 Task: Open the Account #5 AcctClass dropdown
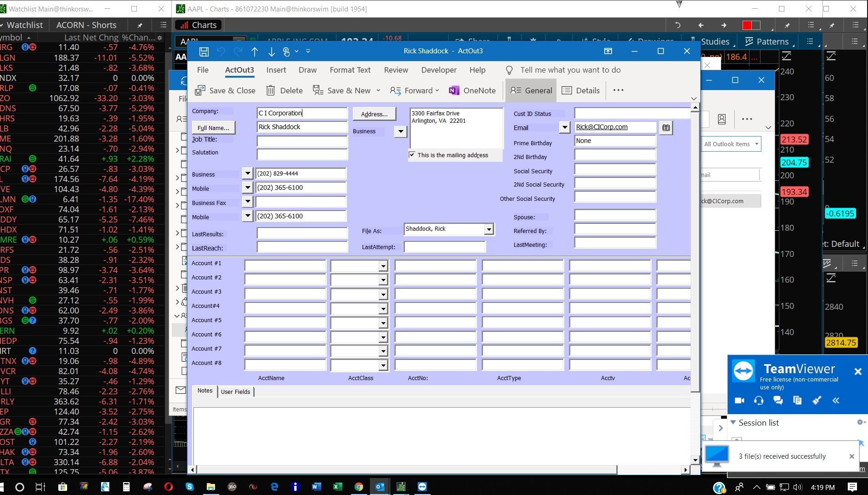click(383, 323)
